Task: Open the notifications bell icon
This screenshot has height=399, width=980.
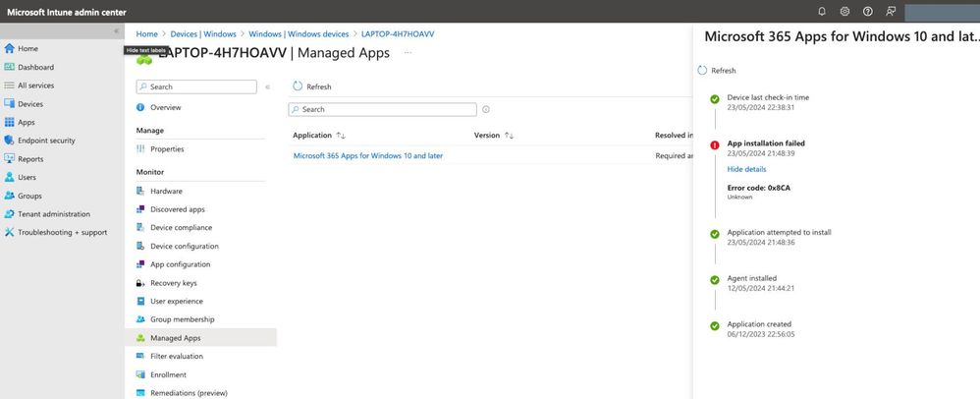Action: (x=821, y=11)
